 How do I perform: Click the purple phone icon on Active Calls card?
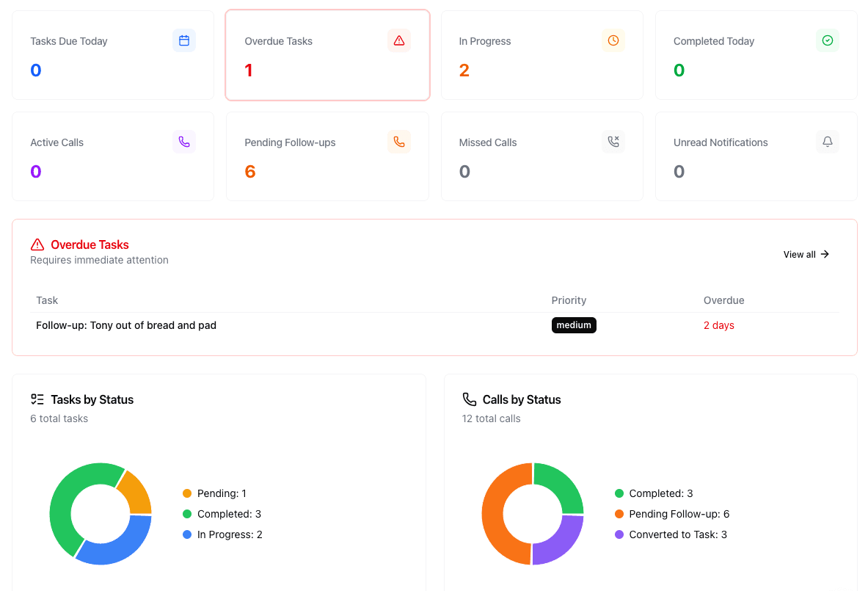tap(183, 141)
